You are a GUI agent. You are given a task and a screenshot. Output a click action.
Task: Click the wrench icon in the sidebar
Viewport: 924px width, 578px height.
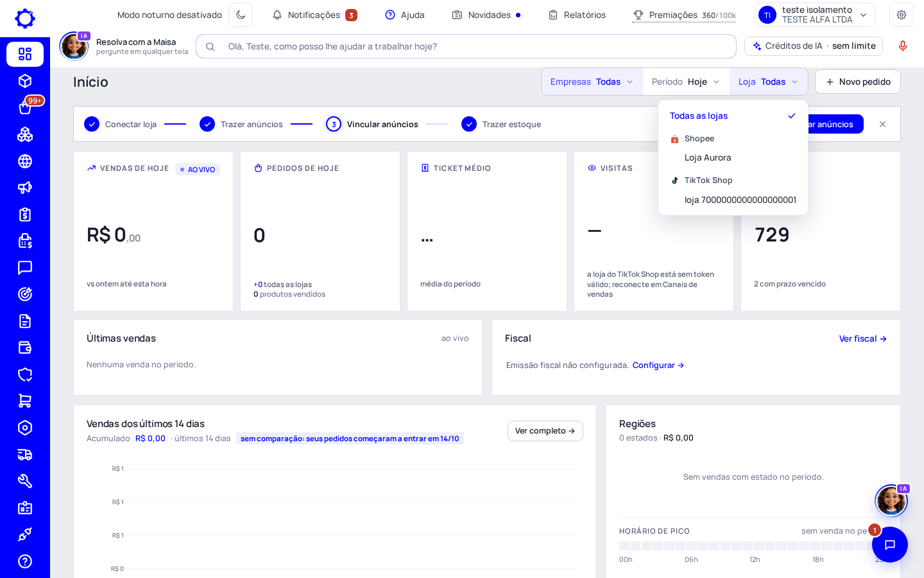25,481
